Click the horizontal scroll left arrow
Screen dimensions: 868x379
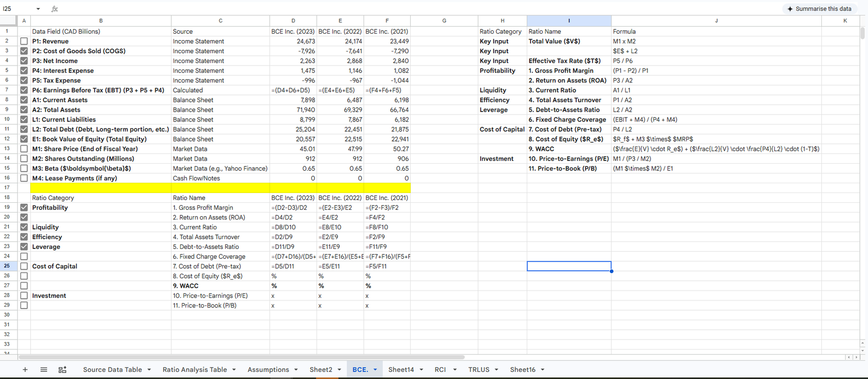[850, 357]
